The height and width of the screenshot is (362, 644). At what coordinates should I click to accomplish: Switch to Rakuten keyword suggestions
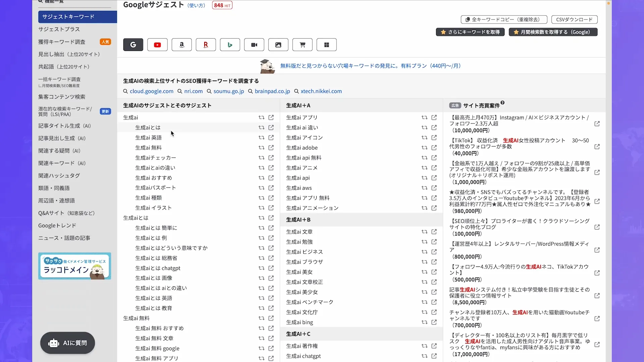coord(206,45)
